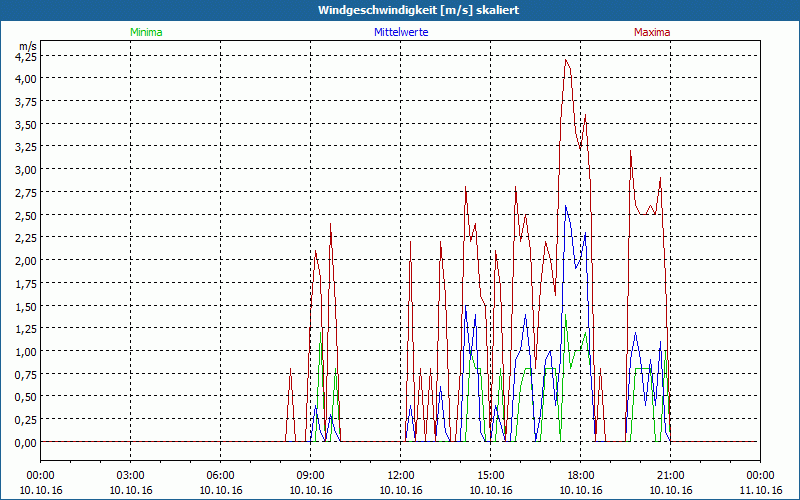Image resolution: width=800 pixels, height=500 pixels.
Task: Click the 12:00 time axis label
Action: (401, 476)
